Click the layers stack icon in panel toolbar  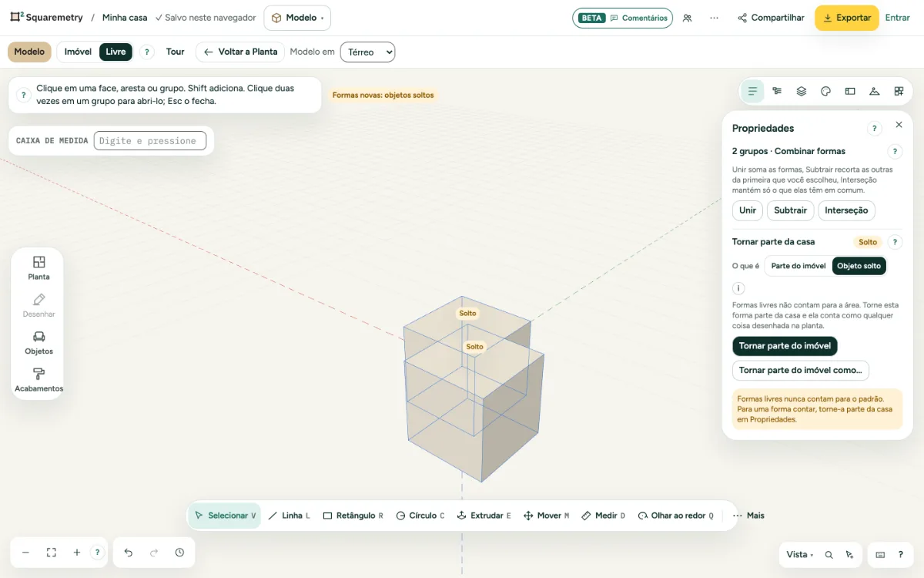pos(801,91)
